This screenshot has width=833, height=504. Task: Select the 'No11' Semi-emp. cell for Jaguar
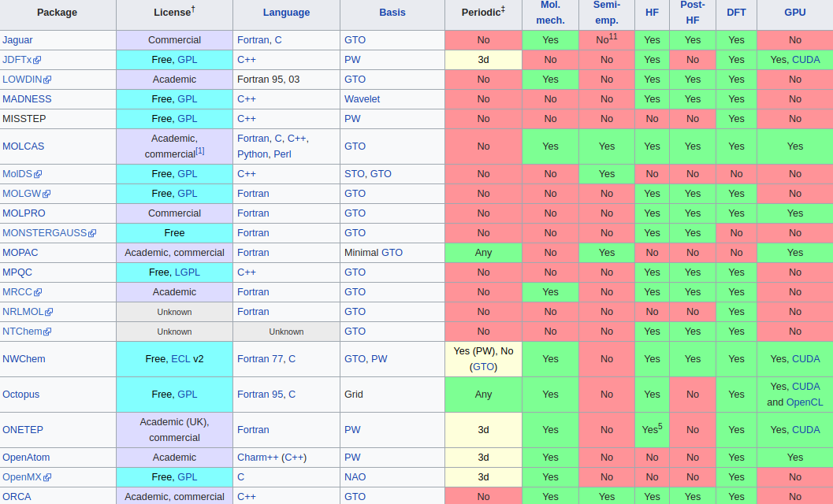click(607, 40)
